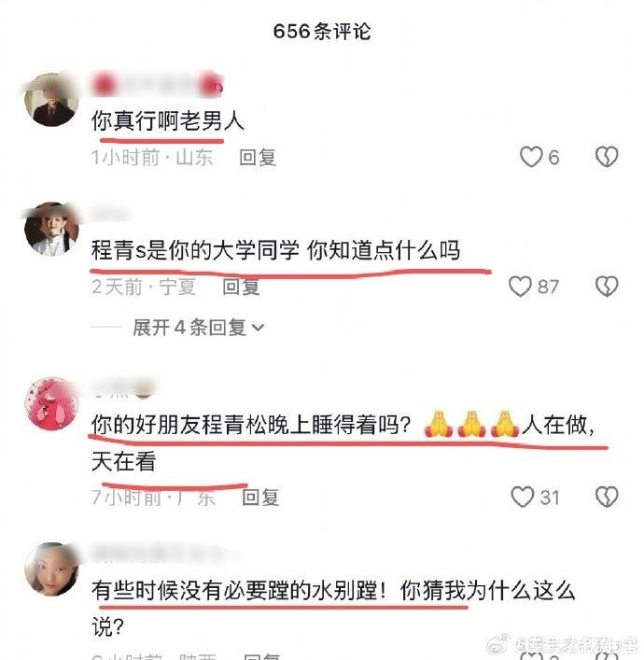
Task: Open the pink avatar of third commenter
Action: pyautogui.click(x=51, y=403)
